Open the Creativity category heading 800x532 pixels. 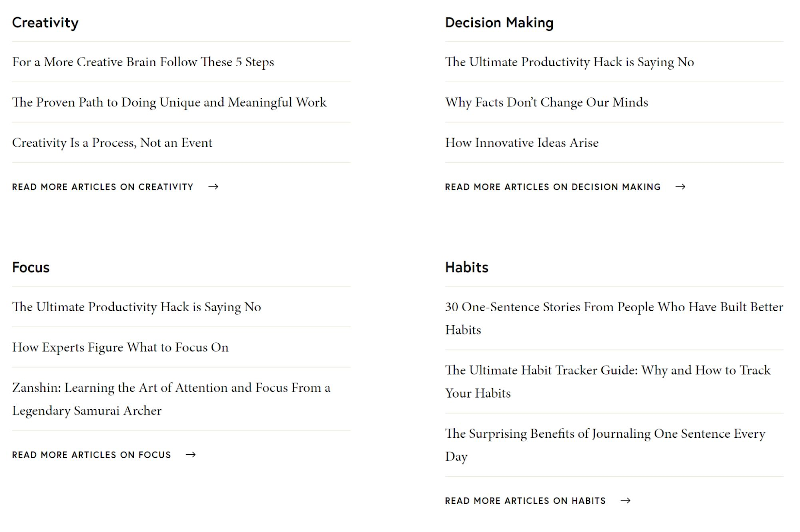click(x=45, y=22)
